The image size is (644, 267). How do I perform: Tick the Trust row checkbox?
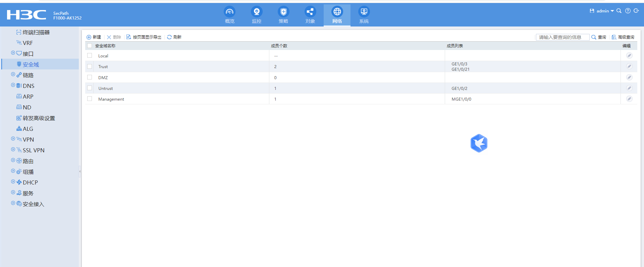[90, 66]
